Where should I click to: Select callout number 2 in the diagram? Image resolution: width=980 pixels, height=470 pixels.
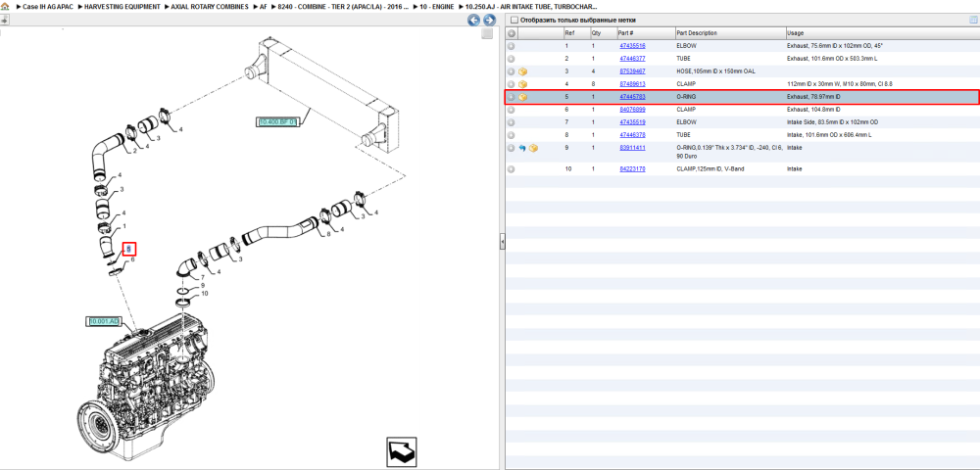134,151
